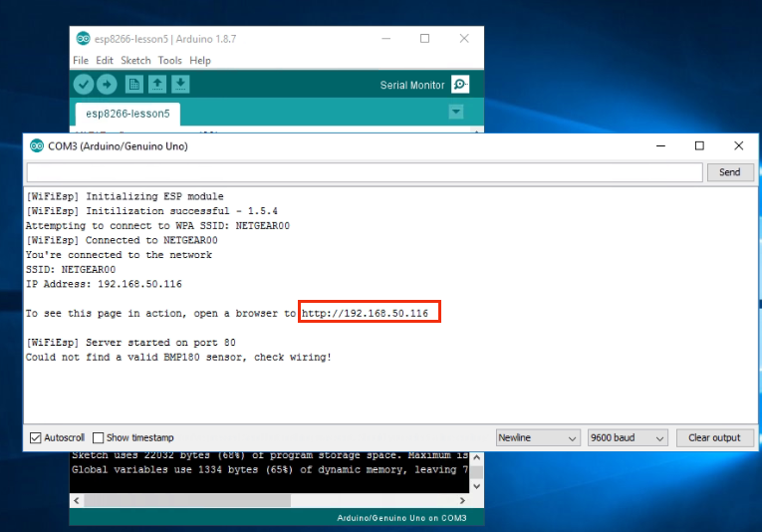Click 'Arduino/Genuino Uno on COM3' status text
Screen dimensions: 762x532
click(401, 518)
